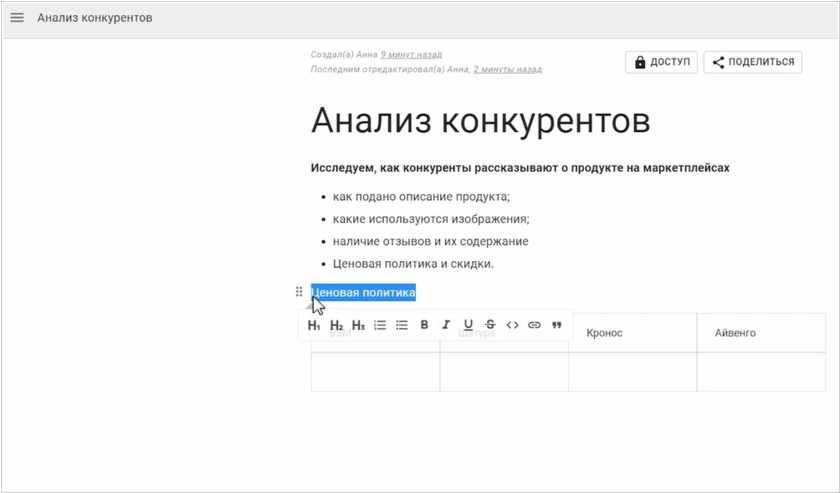The width and height of the screenshot is (840, 493).
Task: Apply strikethrough to selection
Action: [490, 325]
